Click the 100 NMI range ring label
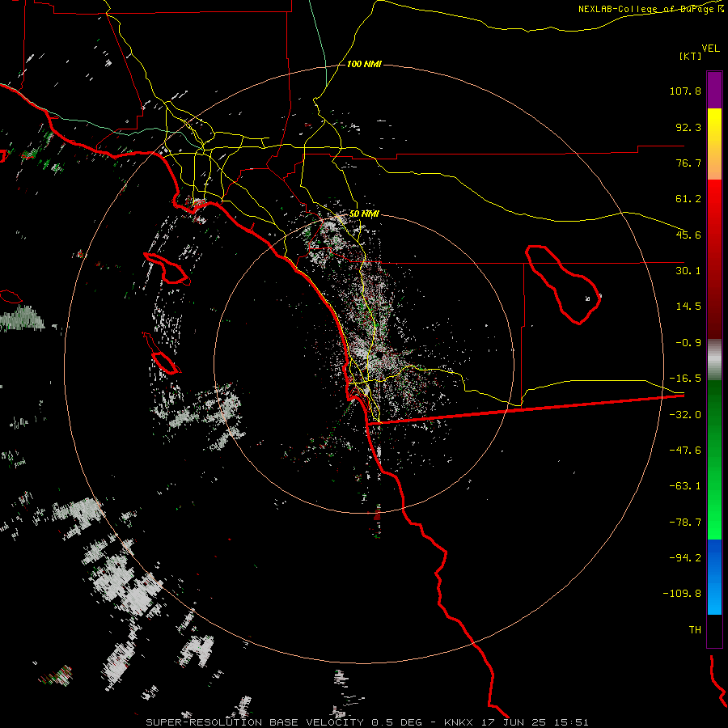Viewport: 728px width, 728px height. pyautogui.click(x=364, y=64)
